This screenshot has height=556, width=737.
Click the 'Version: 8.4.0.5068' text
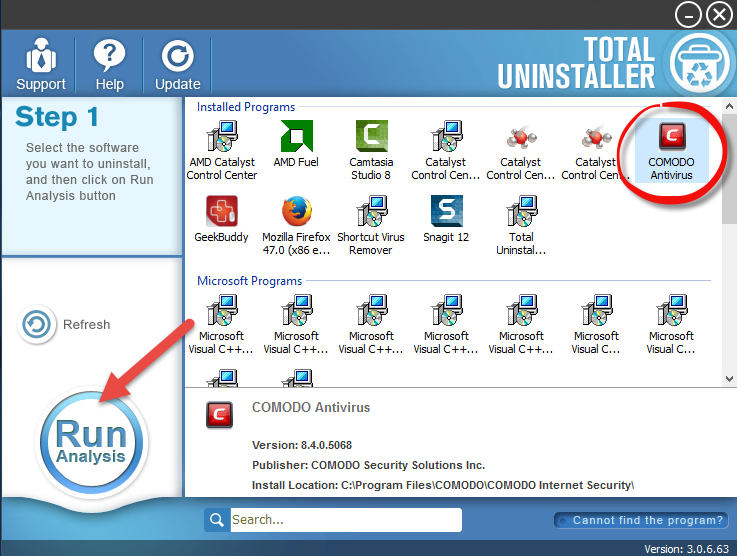(x=302, y=445)
